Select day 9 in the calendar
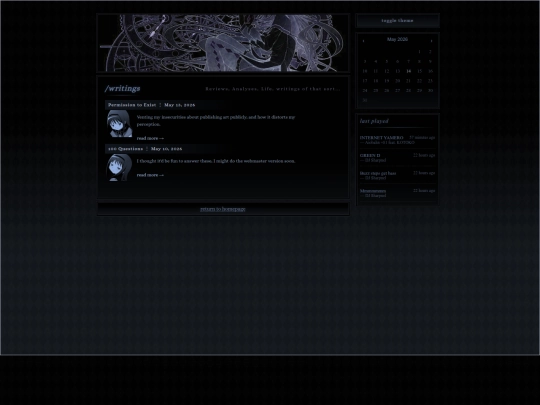This screenshot has width=540, height=405. [x=430, y=61]
